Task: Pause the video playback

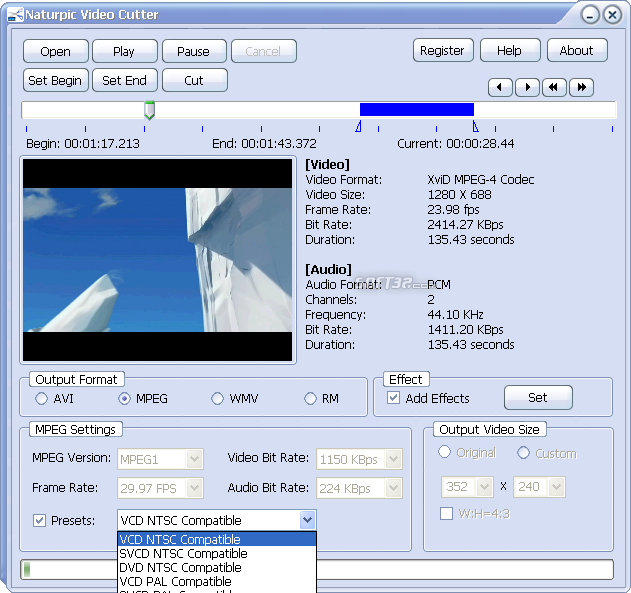Action: (x=194, y=51)
